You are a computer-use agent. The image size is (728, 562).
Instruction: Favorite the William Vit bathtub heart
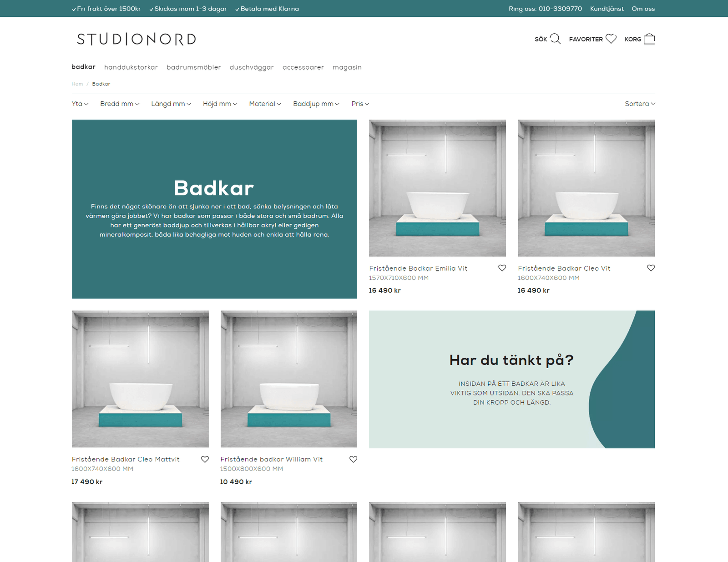click(353, 459)
